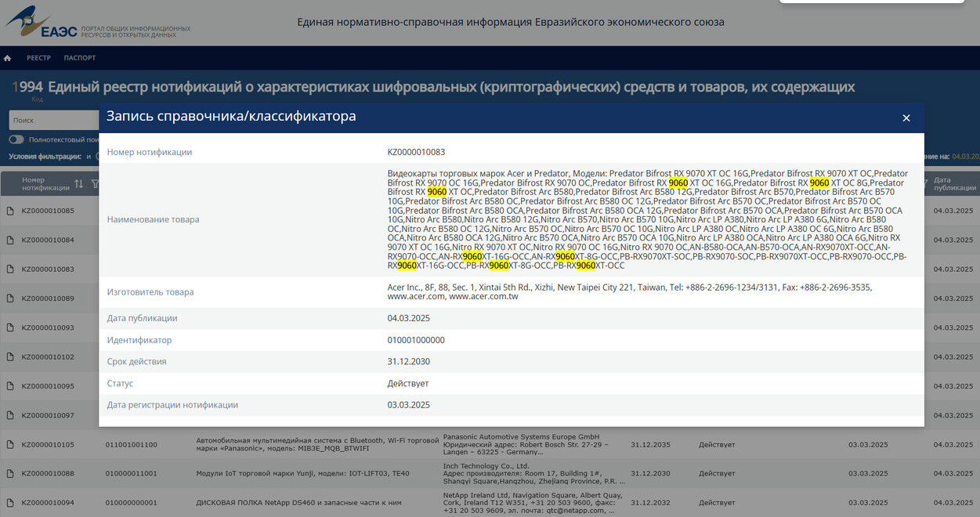
Task: Open document icon for row KZ0000010085
Action: pos(10,211)
